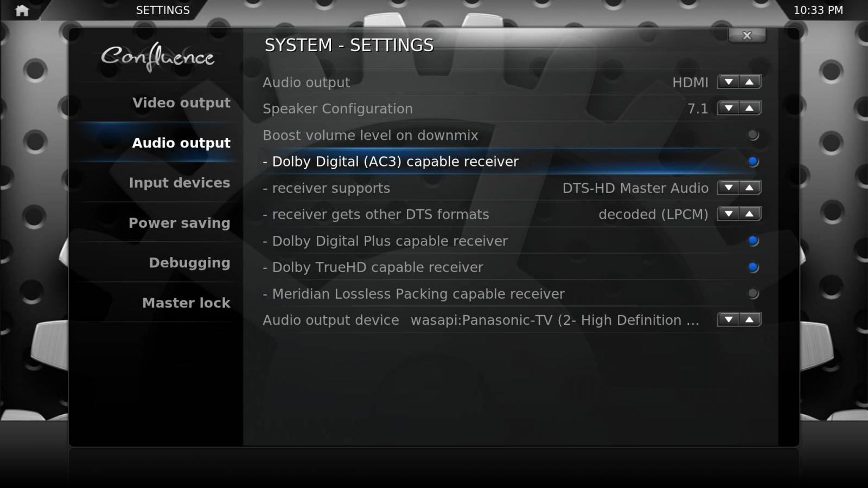Cycle Audio output device with down arrow
This screenshot has height=488, width=868.
click(x=729, y=320)
